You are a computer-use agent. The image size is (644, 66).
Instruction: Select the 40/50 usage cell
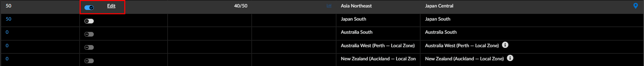[240, 6]
